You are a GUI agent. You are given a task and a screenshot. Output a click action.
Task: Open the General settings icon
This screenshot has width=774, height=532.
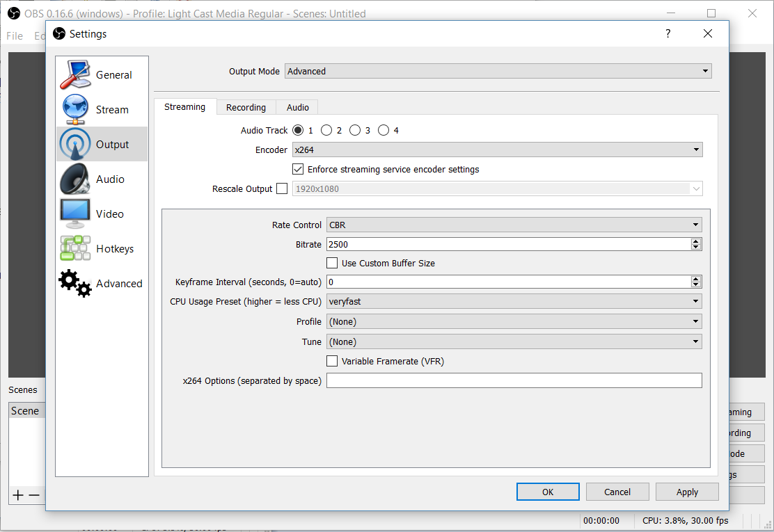[x=75, y=74]
